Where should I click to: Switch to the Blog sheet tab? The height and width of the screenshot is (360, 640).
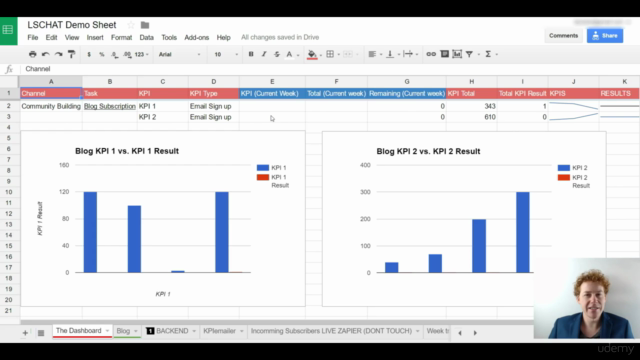[x=123, y=331]
